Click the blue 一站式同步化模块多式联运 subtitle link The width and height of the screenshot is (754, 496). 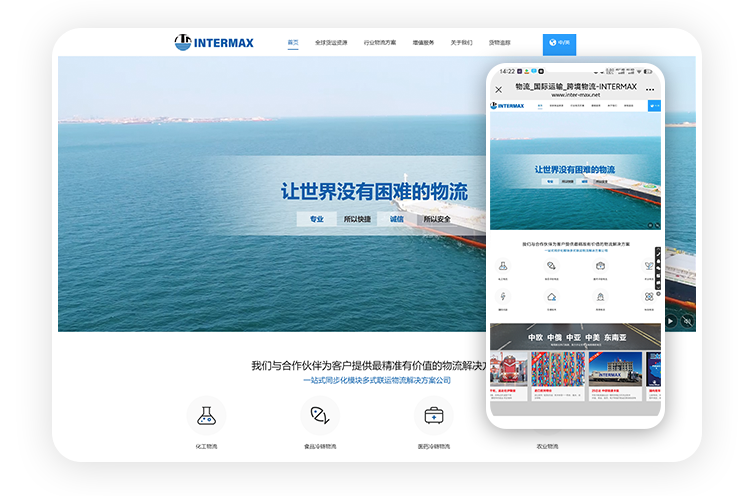377,380
